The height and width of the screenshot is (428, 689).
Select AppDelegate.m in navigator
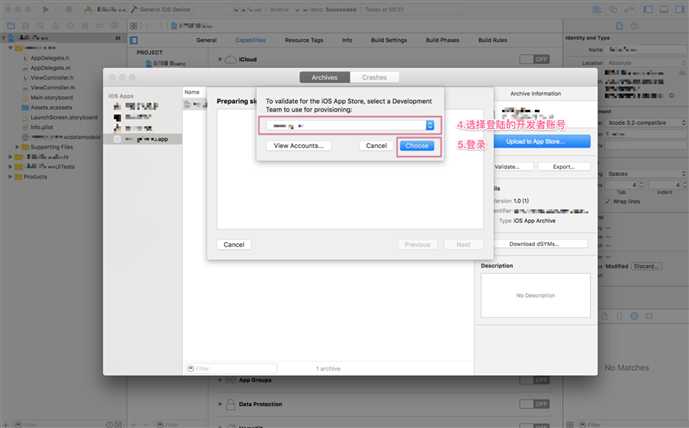[x=50, y=68]
